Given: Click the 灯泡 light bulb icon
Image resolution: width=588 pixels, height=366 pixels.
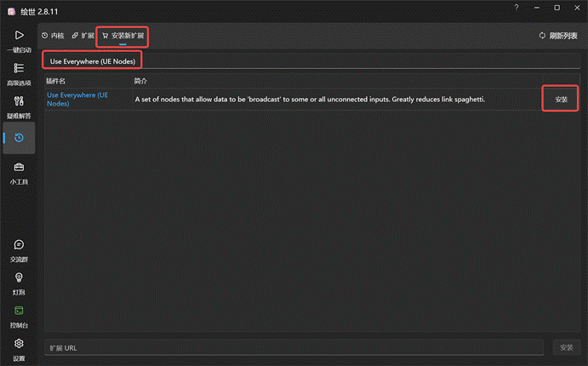Looking at the screenshot, I should pyautogui.click(x=19, y=282).
